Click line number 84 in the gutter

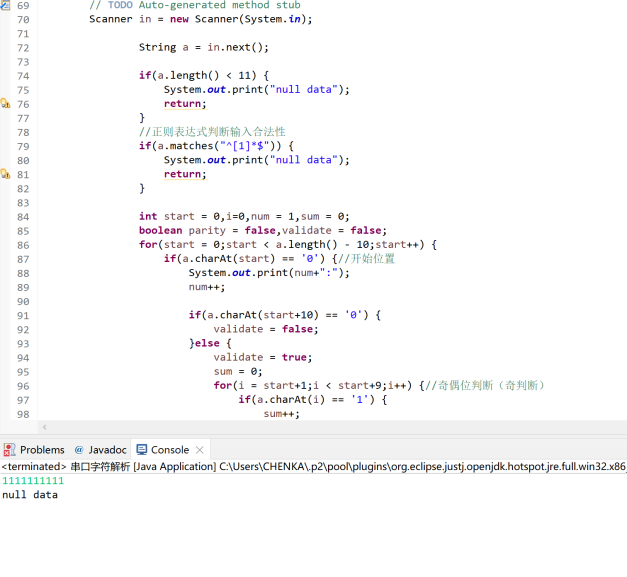click(x=23, y=217)
